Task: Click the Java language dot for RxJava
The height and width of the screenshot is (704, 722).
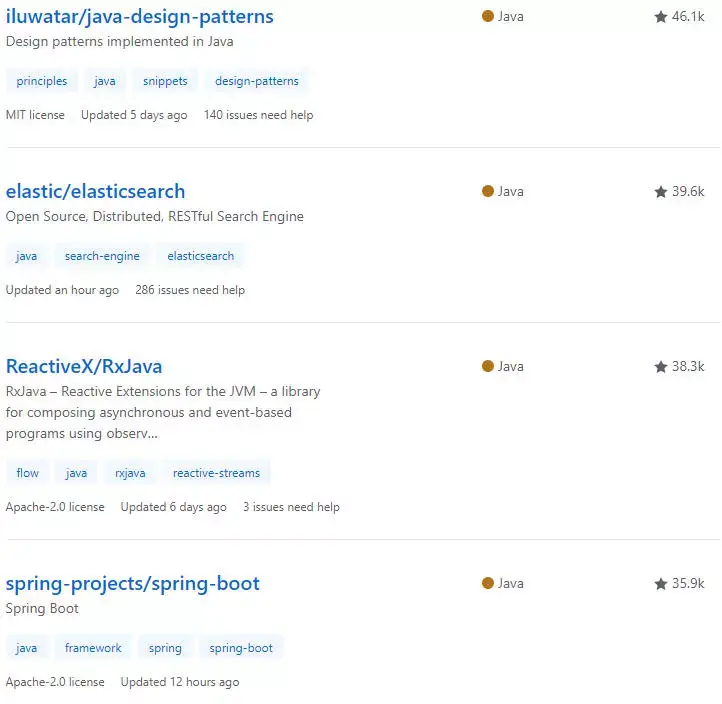Action: [x=488, y=366]
